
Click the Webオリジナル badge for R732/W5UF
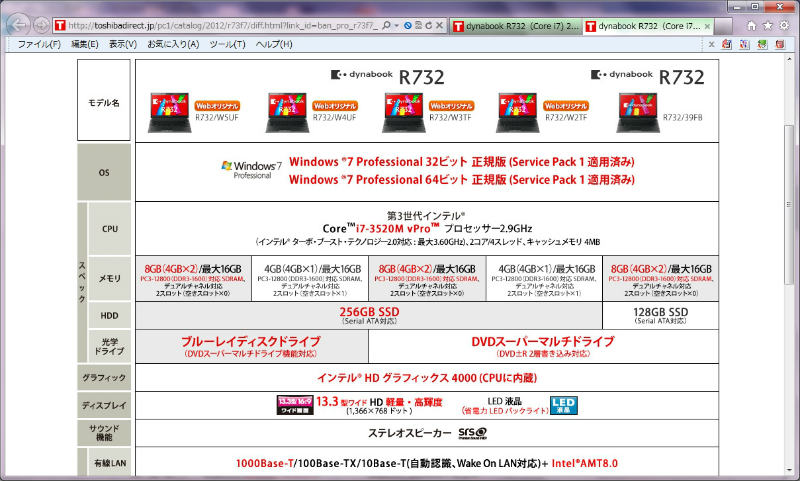tap(217, 106)
